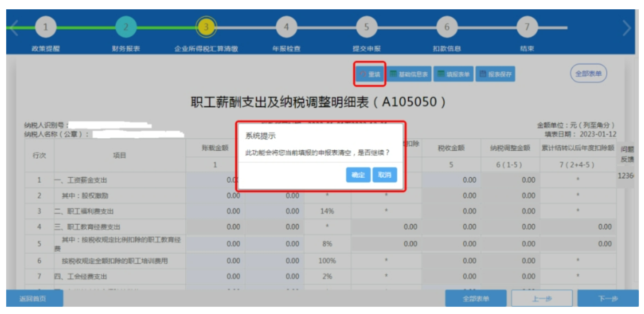
Task: Open the 问题反馈 side tab
Action: (627, 154)
